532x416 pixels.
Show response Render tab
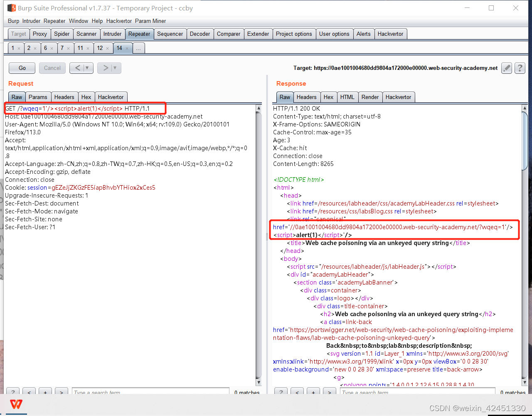370,97
